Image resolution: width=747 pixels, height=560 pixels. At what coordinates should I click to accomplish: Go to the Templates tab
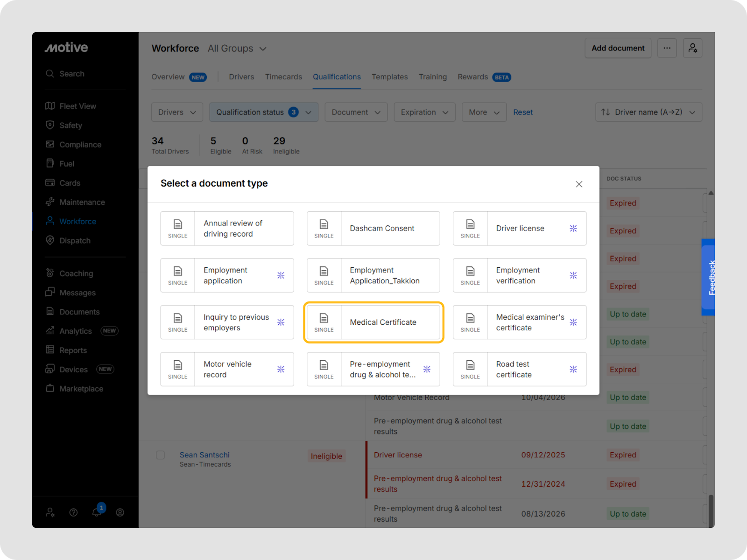389,77
